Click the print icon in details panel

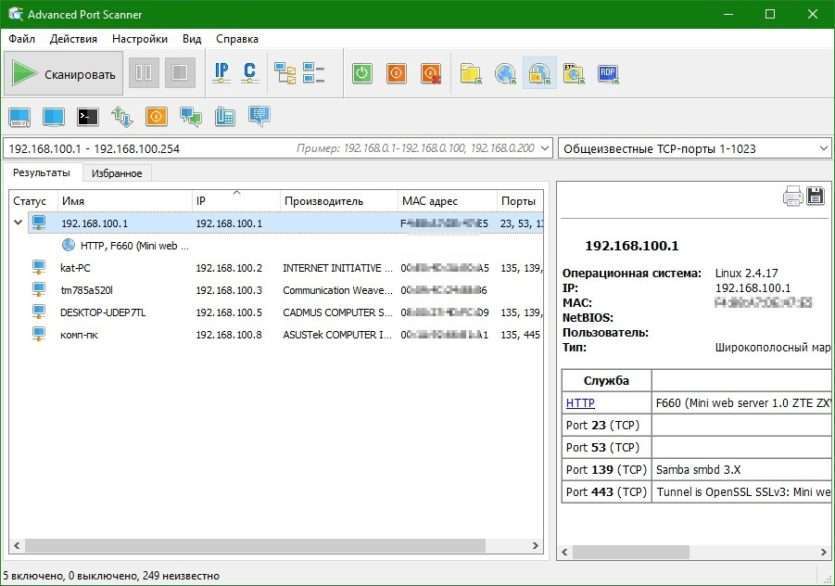[x=793, y=196]
